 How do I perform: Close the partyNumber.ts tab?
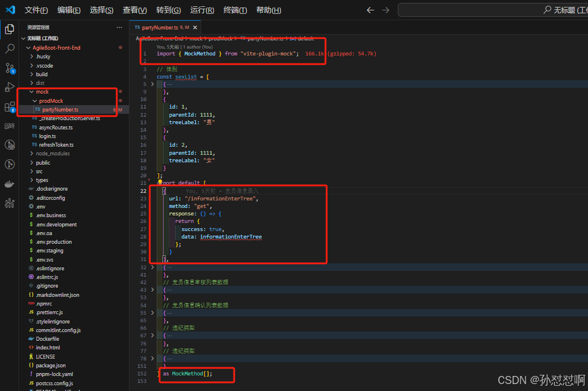pos(195,27)
